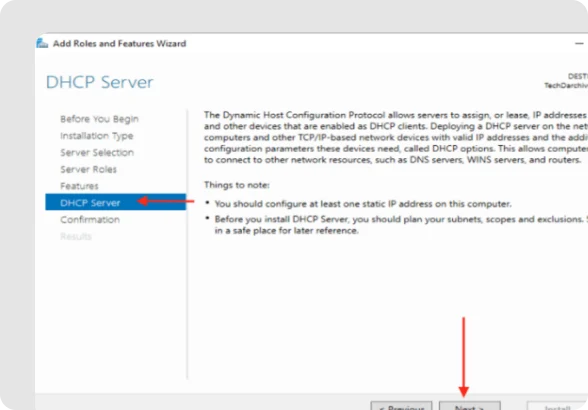Click the Dynamic Host Configuration Protocol description paragraph
The image size is (588, 410).
(396, 137)
